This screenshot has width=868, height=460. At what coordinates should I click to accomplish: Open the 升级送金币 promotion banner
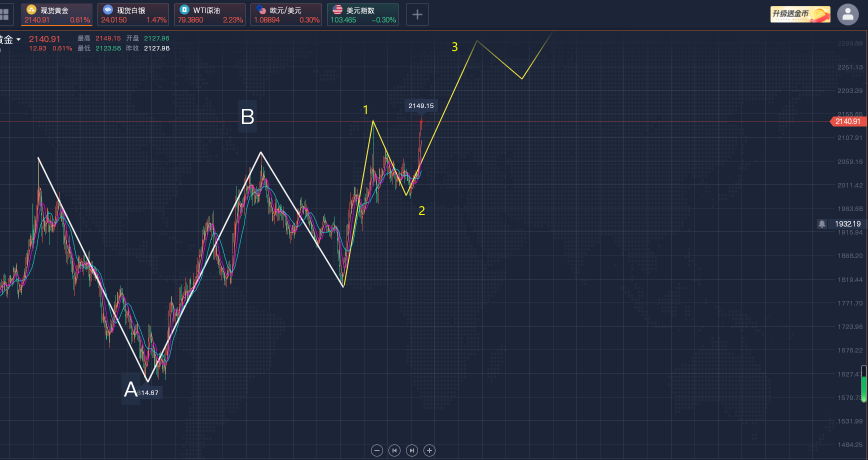800,14
